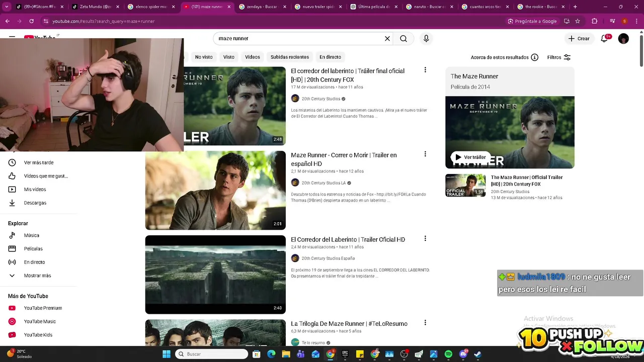Open more options for Correr o Morir video
The image size is (644, 362).
point(425,154)
